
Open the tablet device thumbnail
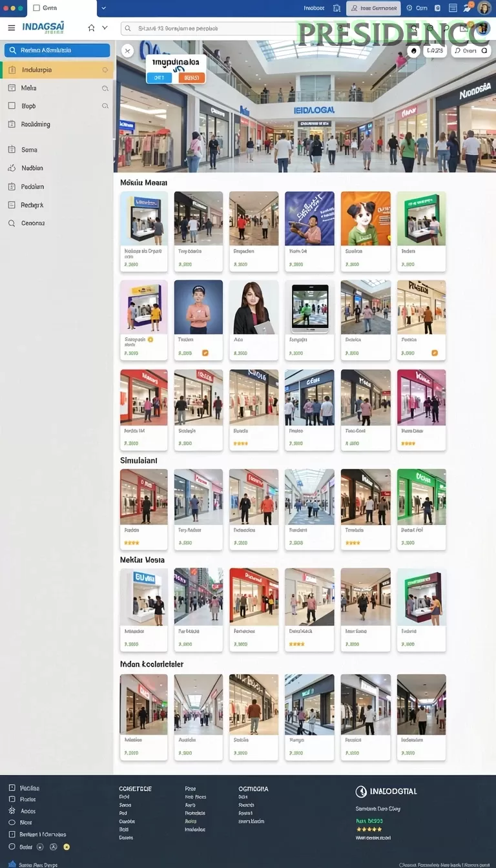coord(309,307)
